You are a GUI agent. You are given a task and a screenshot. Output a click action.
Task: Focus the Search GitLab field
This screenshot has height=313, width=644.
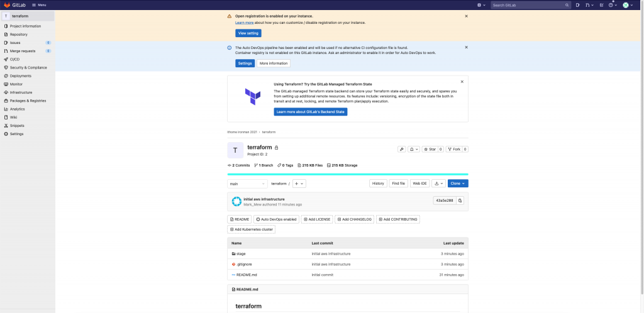pos(531,5)
